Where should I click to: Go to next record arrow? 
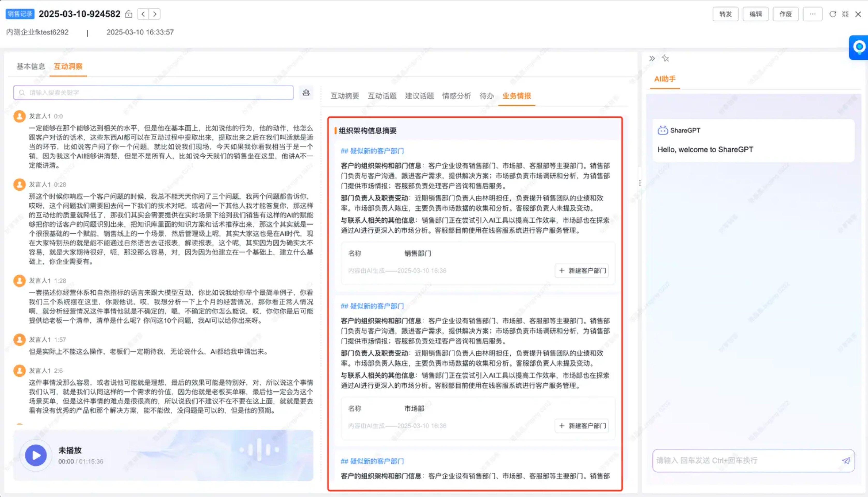point(155,14)
